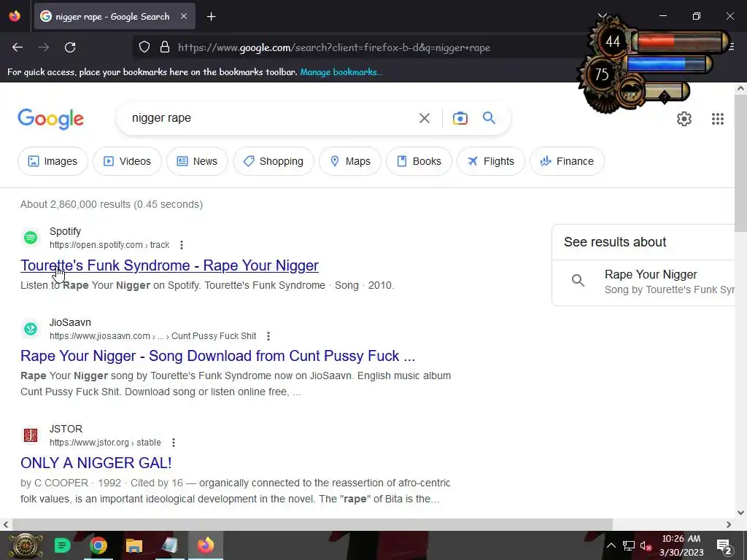
Task: Switch to Firefox in the taskbar
Action: click(x=205, y=545)
